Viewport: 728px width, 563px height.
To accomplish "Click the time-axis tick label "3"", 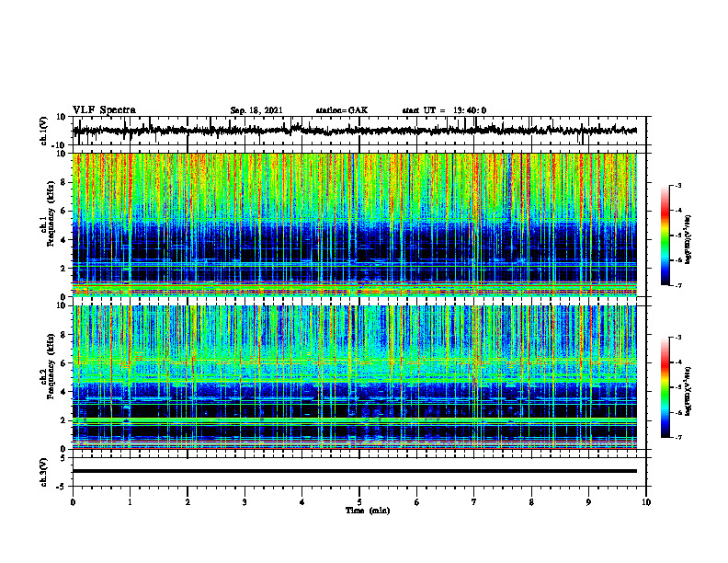I will point(245,502).
